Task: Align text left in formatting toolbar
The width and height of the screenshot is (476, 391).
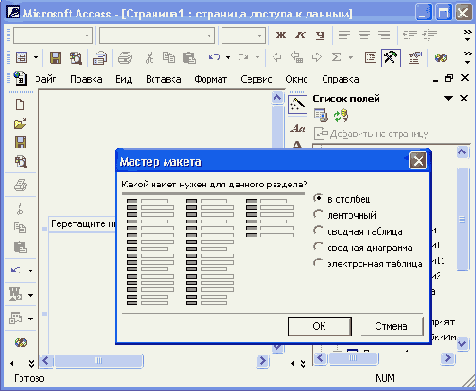Action: pyautogui.click(x=345, y=35)
